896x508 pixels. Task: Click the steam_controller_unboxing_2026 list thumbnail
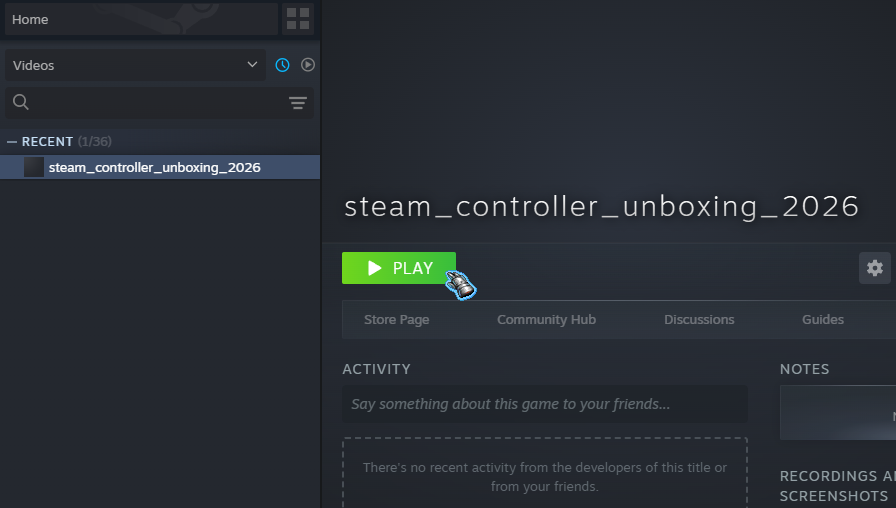[34, 167]
